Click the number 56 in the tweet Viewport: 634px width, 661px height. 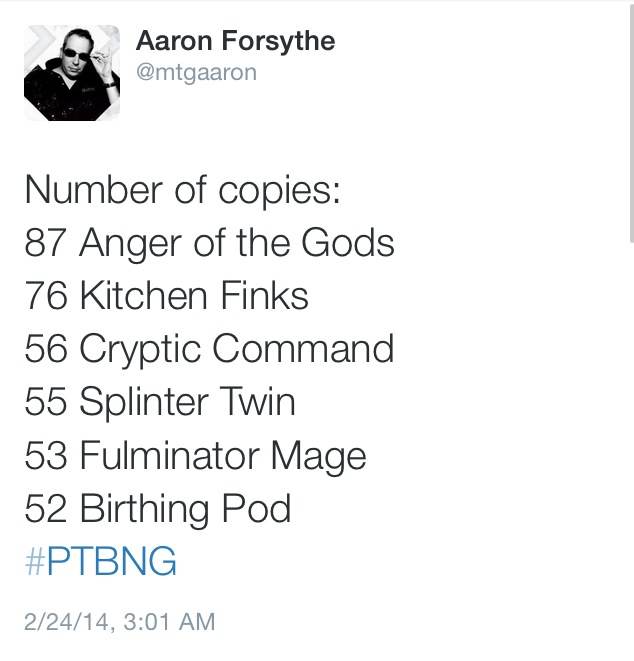click(45, 349)
